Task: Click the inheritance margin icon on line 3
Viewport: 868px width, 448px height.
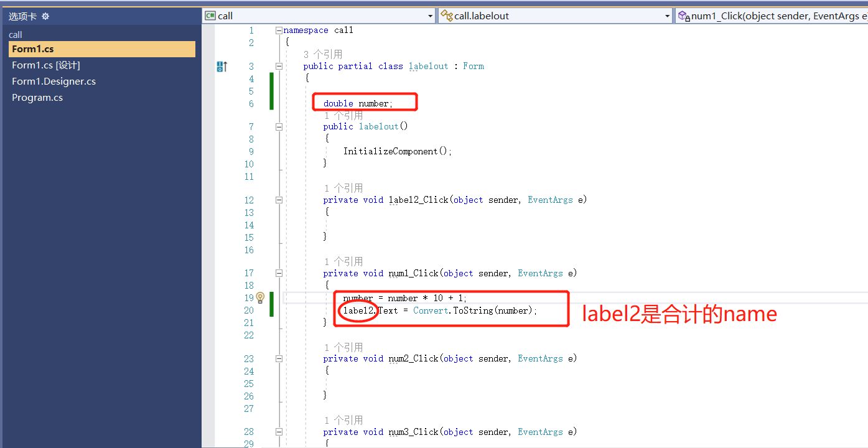Action: tap(222, 66)
